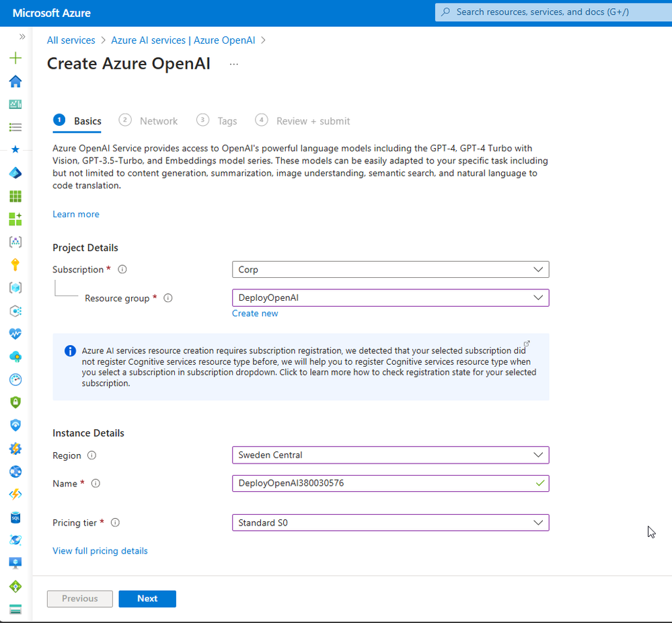
Task: Switch to the Tags tab
Action: click(217, 121)
